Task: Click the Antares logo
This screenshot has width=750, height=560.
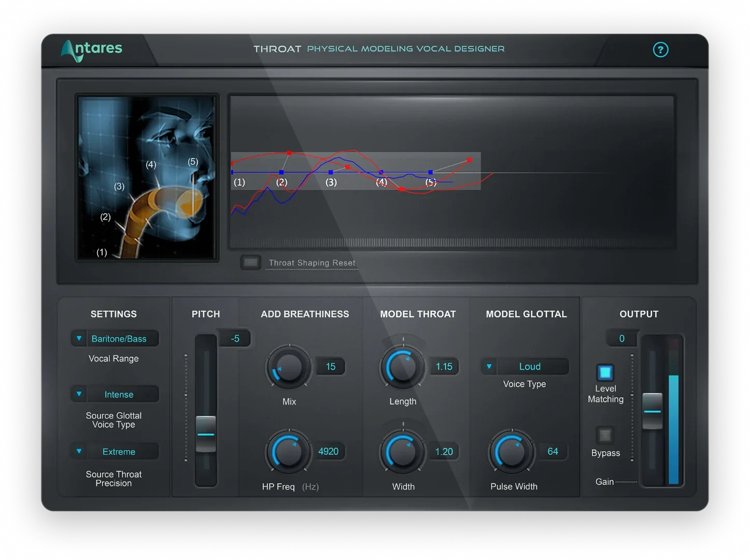Action: coord(92,50)
